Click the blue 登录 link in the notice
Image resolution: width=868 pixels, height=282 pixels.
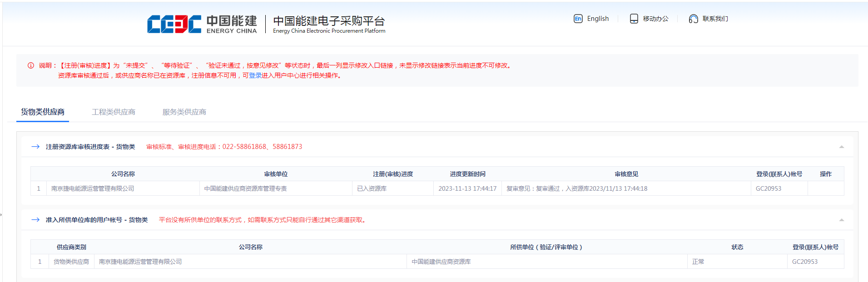click(255, 75)
